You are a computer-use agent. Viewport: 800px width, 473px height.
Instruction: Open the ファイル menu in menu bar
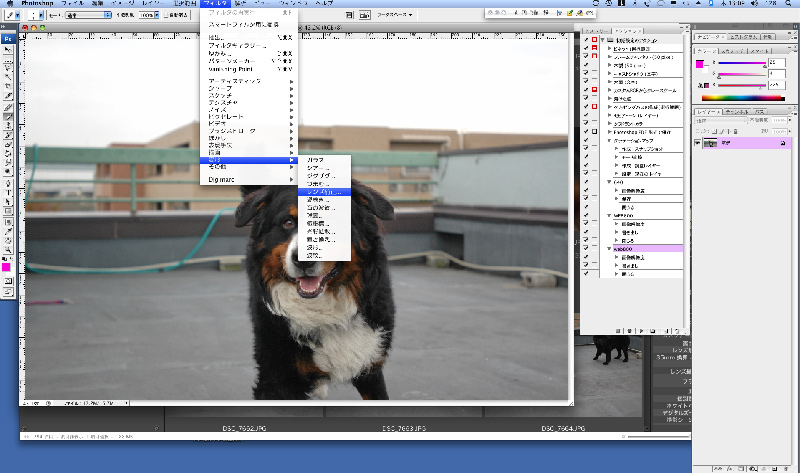(x=73, y=3)
